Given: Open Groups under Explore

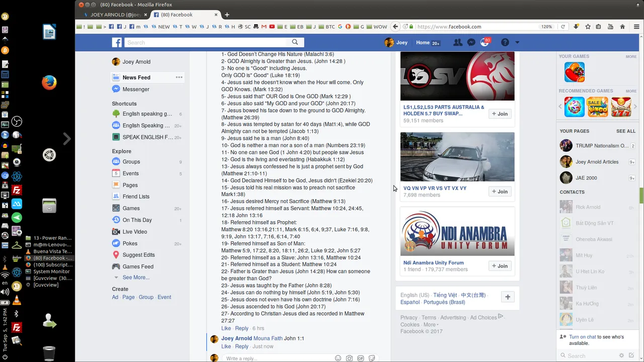Looking at the screenshot, I should click(x=131, y=162).
